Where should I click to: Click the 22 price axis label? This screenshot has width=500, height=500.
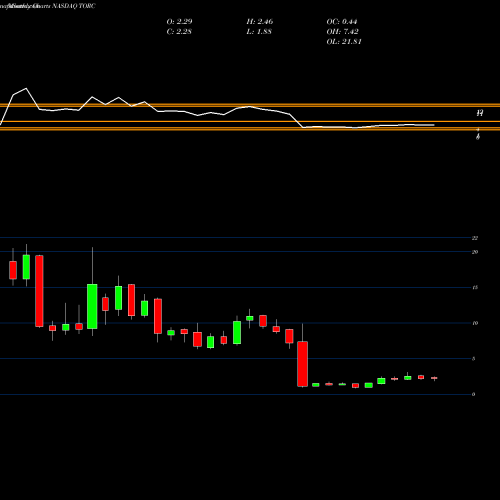coord(475,238)
